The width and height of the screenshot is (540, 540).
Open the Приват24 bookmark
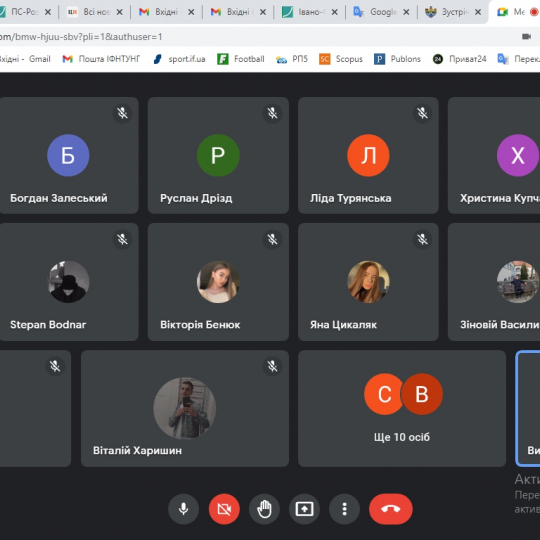point(460,59)
